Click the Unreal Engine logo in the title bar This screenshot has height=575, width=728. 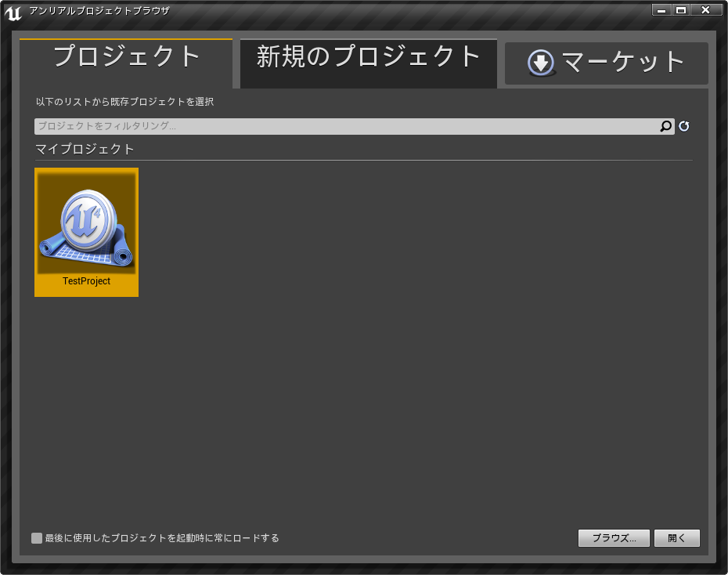pos(12,11)
